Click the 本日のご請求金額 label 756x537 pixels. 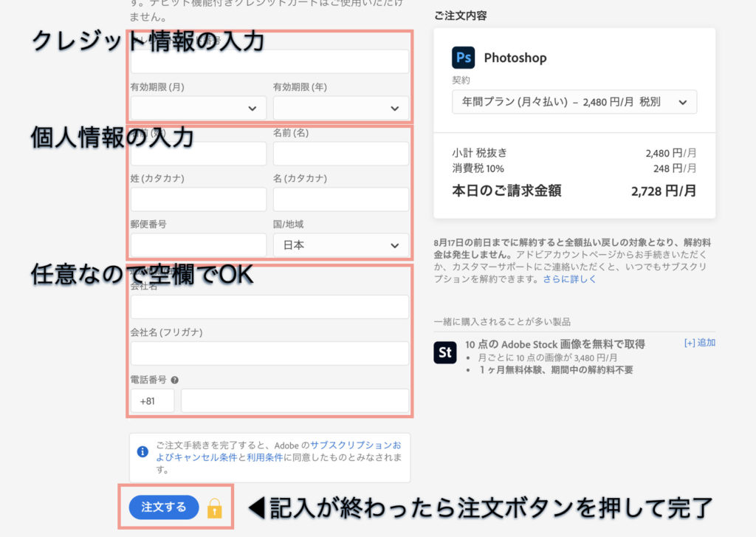[506, 191]
